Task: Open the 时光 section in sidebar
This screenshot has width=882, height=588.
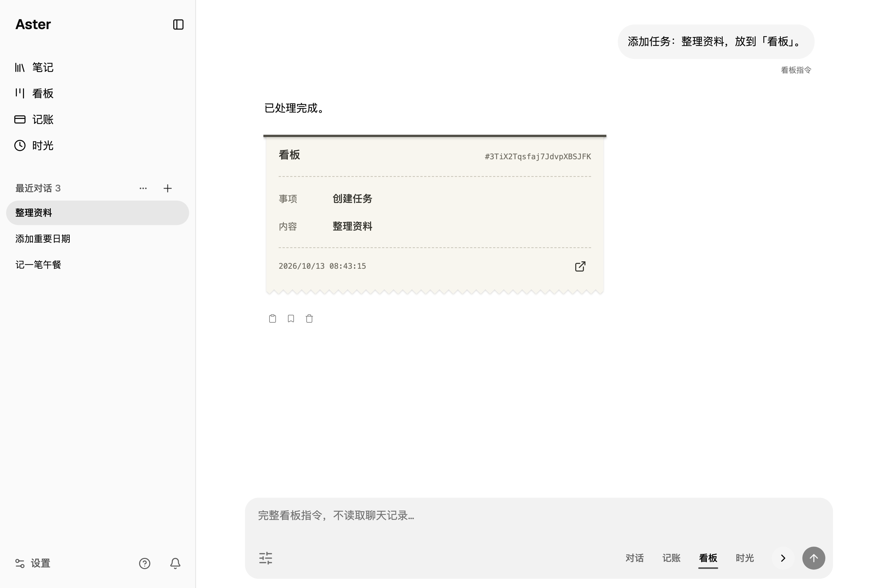Action: coord(34,145)
